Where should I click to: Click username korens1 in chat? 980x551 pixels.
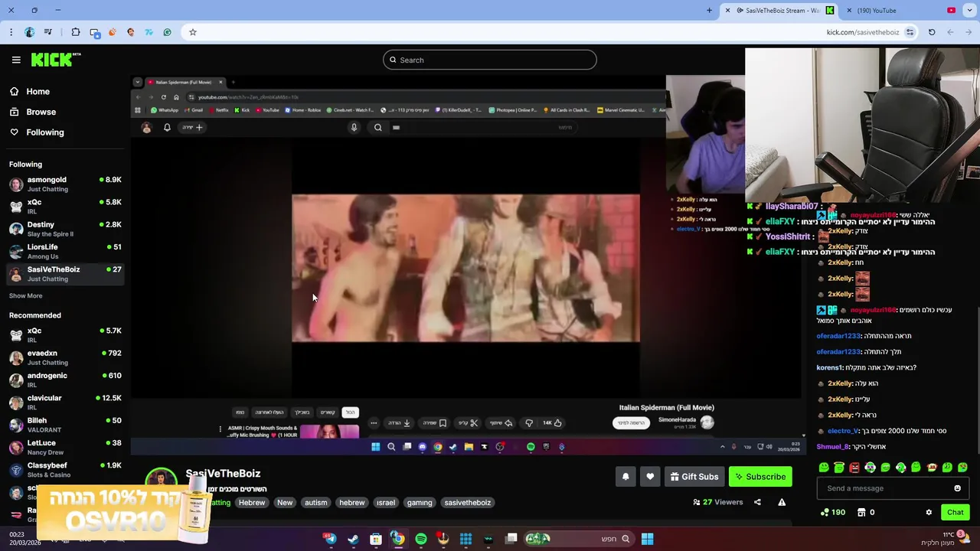[x=829, y=367]
